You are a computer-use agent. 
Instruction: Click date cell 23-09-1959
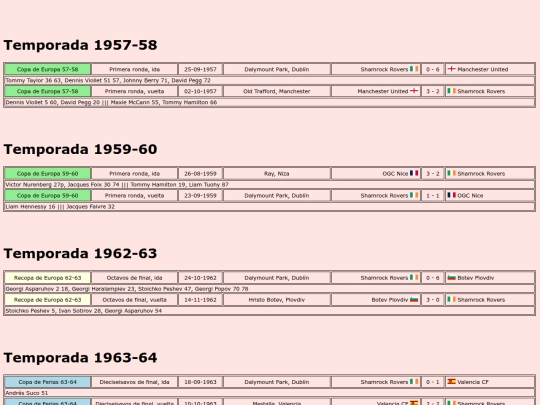point(200,196)
